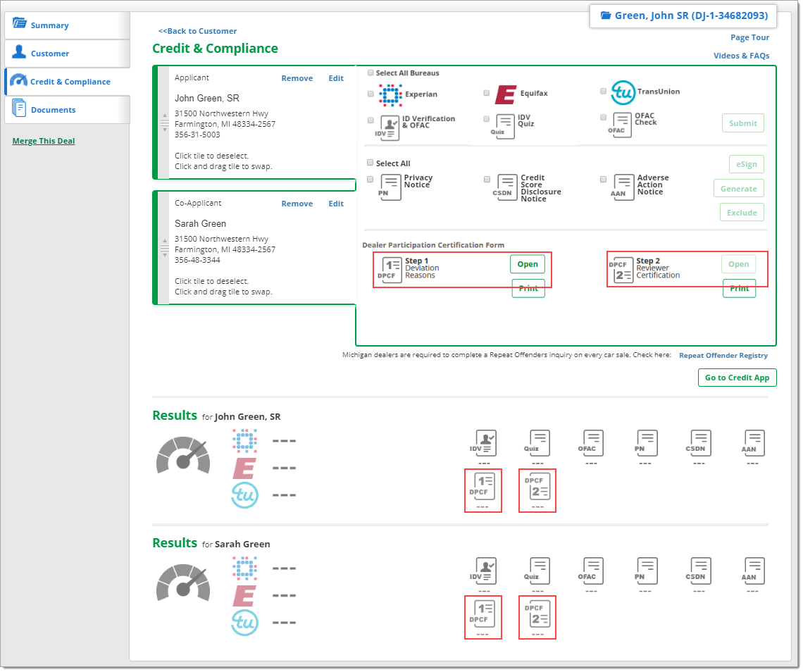Open Step 1 Deviation Reasons form

(528, 264)
